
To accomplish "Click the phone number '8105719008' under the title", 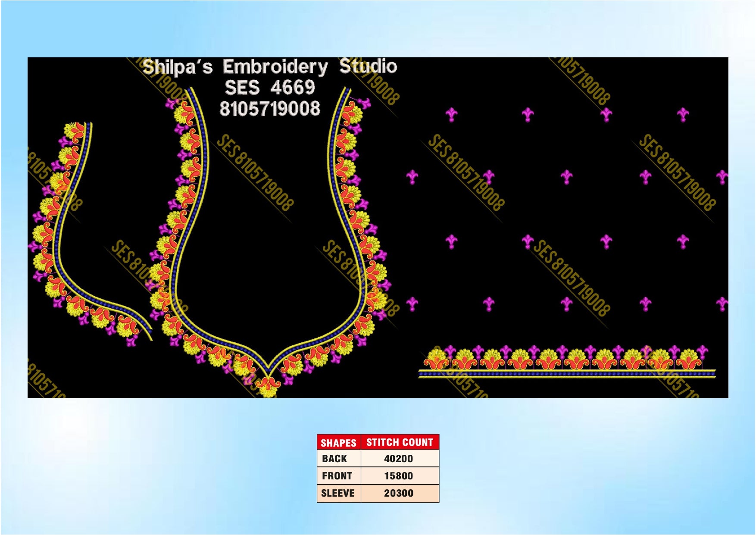I will 270,109.
